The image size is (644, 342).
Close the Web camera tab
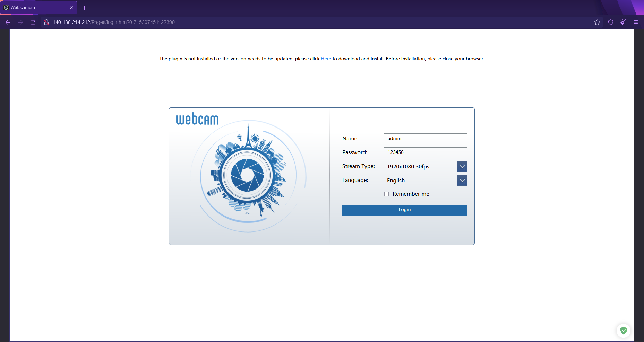click(71, 8)
